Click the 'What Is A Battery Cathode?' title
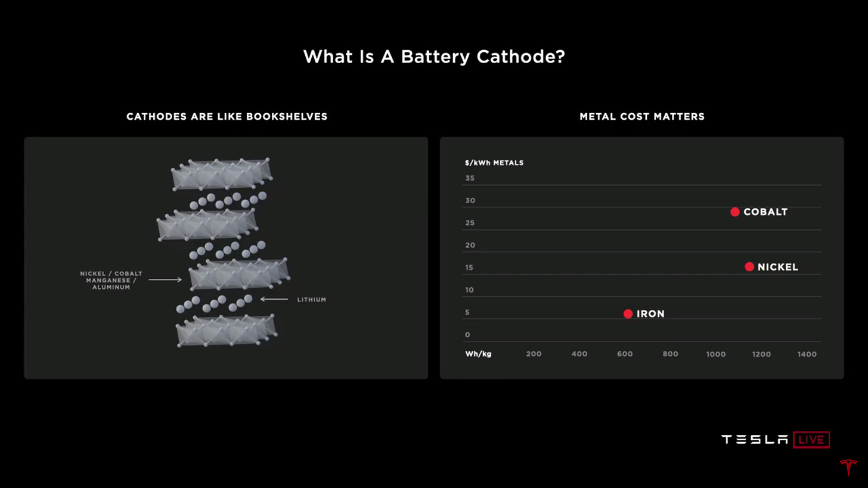Image resolution: width=868 pixels, height=488 pixels. click(x=434, y=57)
